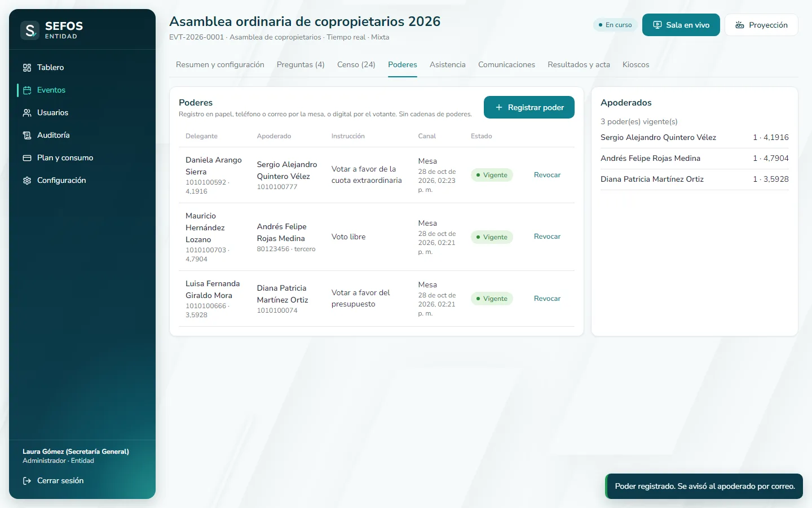The image size is (812, 508).
Task: Click the projector icon in Proyección
Action: pos(740,25)
